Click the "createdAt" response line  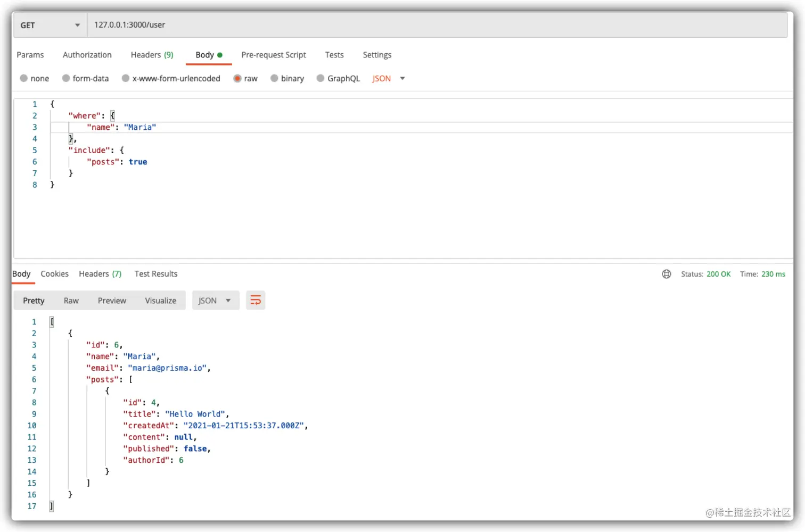point(216,426)
